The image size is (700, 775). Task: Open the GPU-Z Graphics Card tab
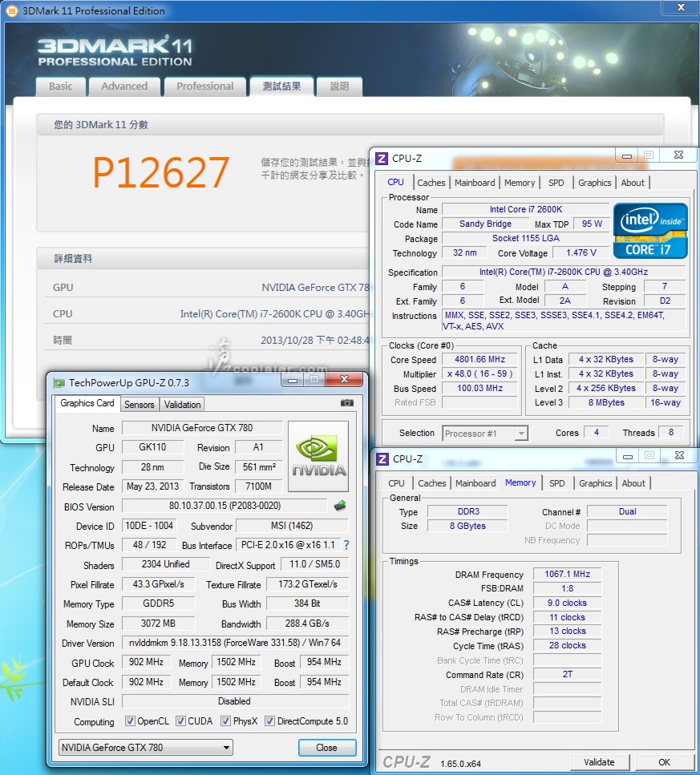(87, 403)
